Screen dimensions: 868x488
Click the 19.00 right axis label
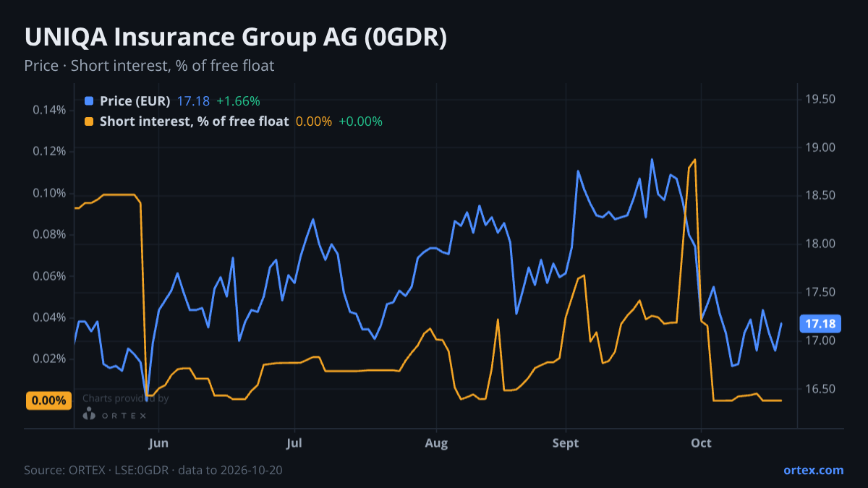pos(820,147)
